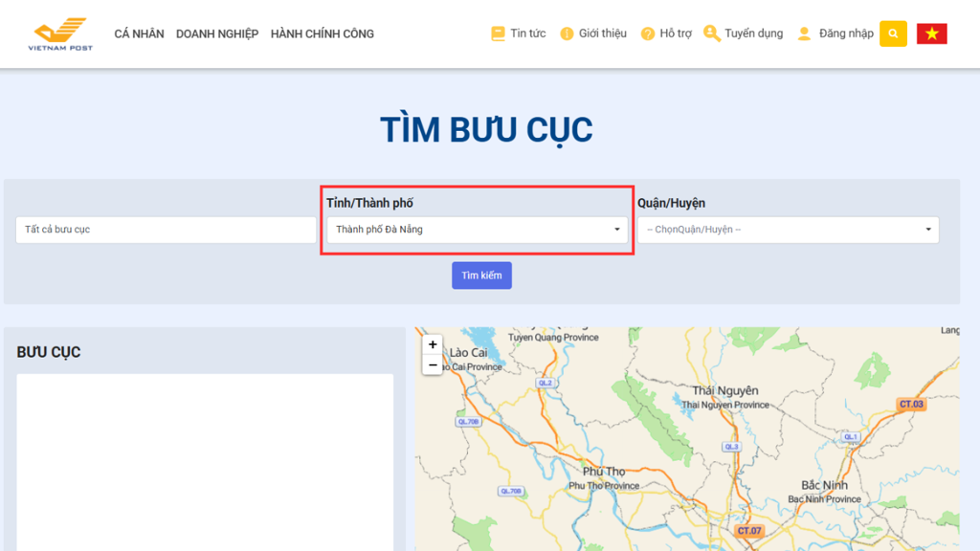The image size is (980, 551).
Task: Click the yellow search icon button
Action: [893, 33]
